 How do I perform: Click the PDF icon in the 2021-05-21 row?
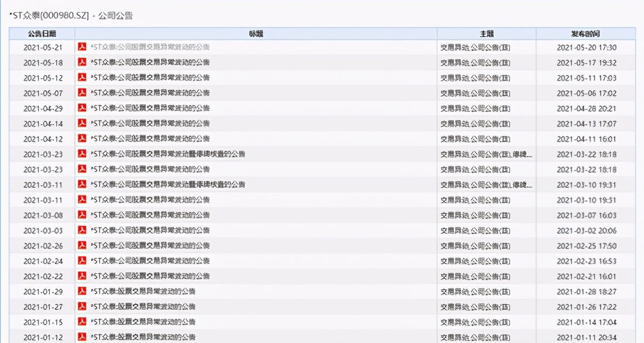[x=83, y=47]
